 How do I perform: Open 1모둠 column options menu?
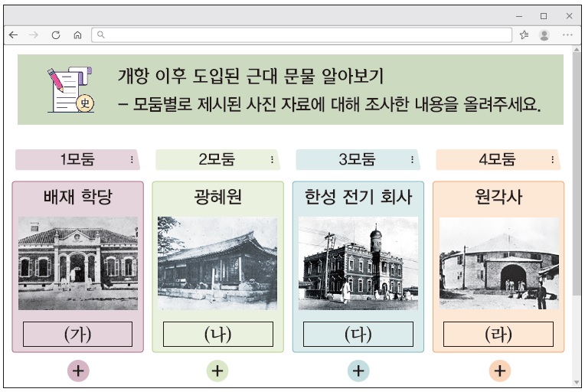click(x=132, y=160)
